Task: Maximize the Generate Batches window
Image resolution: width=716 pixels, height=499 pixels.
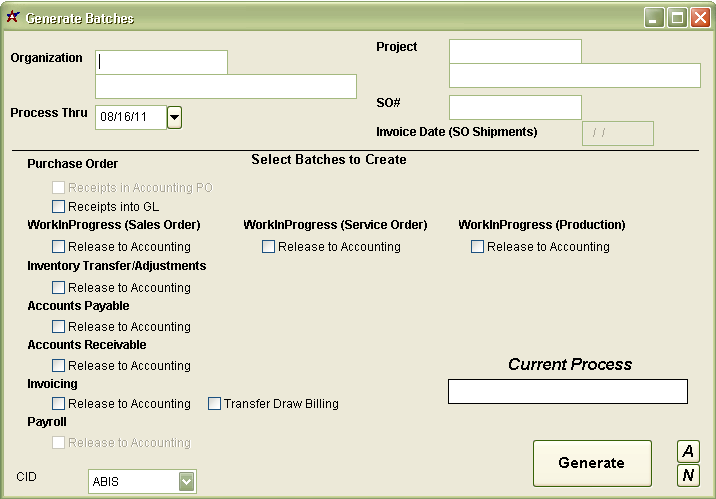Action: pyautogui.click(x=677, y=17)
